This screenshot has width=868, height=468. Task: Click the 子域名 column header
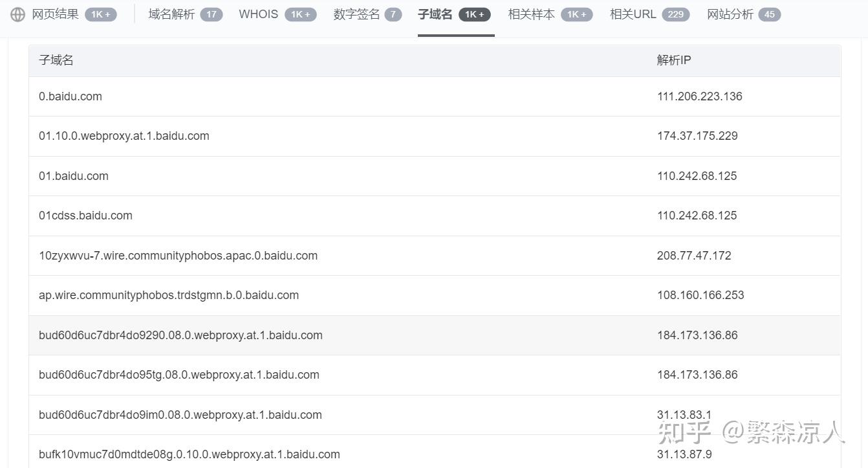(56, 60)
